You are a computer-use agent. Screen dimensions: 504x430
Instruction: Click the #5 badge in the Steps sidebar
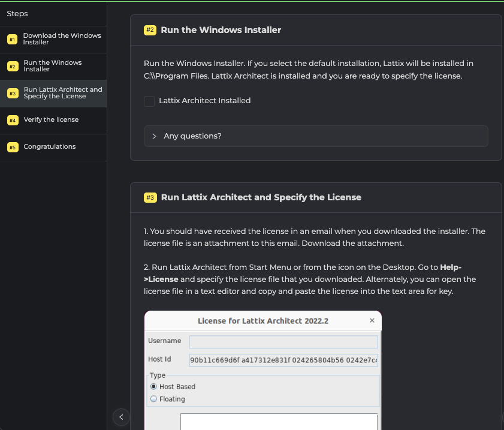pyautogui.click(x=13, y=148)
